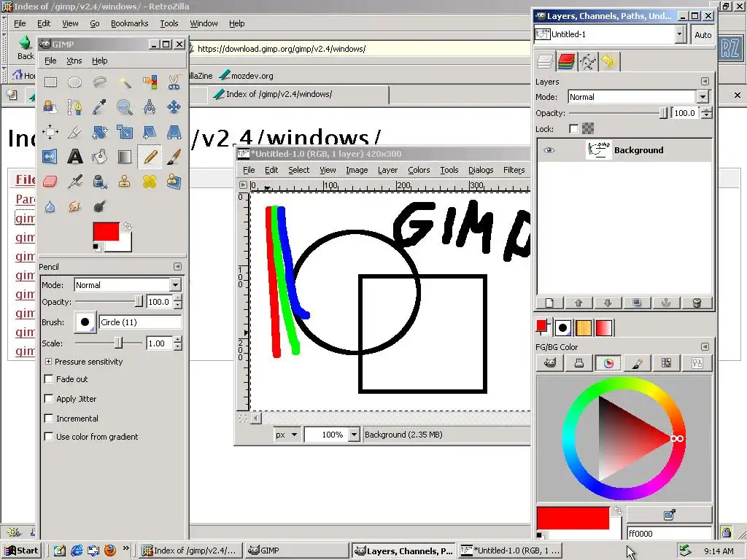This screenshot has width=747, height=560.
Task: Toggle Lock alpha channel checkbox
Action: pyautogui.click(x=573, y=128)
